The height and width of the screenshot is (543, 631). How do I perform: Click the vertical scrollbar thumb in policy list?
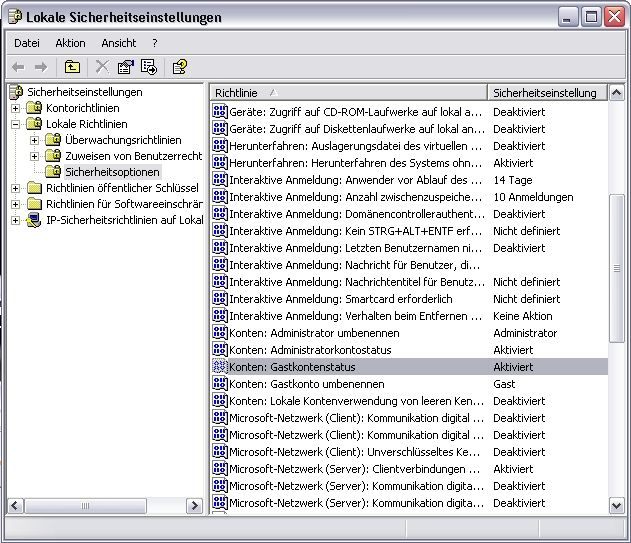coord(617,268)
